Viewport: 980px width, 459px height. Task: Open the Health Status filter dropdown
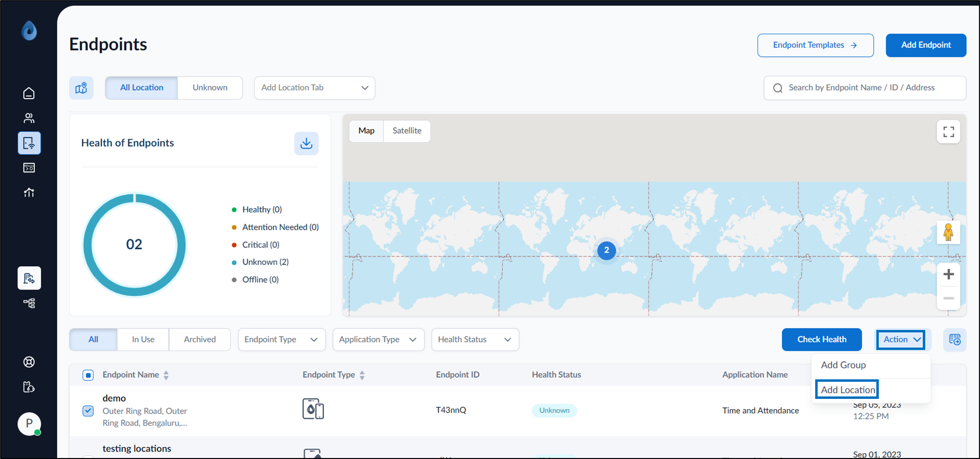click(x=475, y=340)
